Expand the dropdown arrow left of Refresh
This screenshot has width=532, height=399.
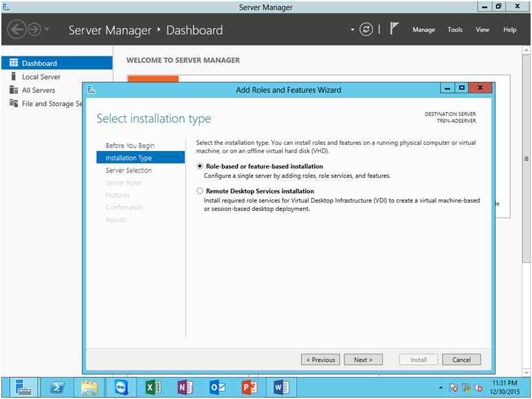[353, 30]
